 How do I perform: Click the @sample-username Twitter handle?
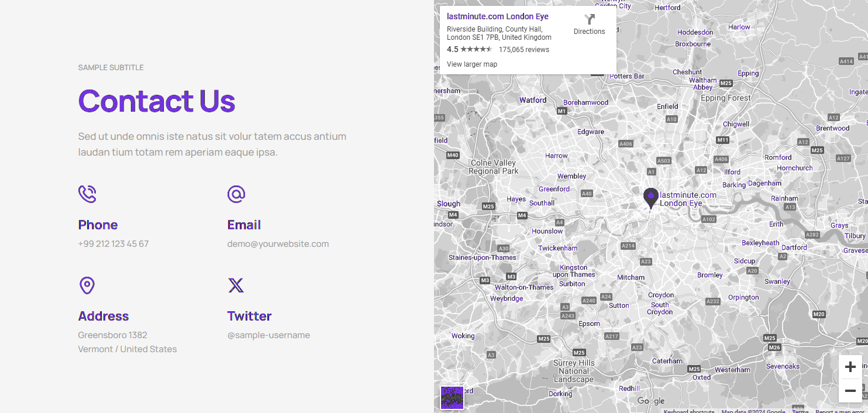[x=268, y=335]
